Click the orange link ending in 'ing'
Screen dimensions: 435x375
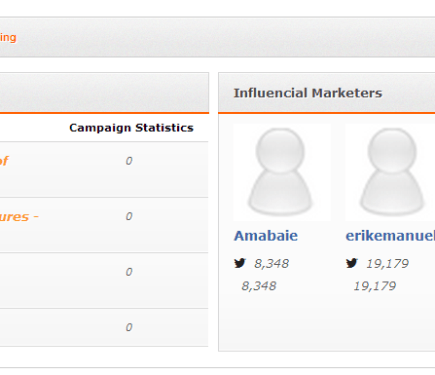coord(8,37)
